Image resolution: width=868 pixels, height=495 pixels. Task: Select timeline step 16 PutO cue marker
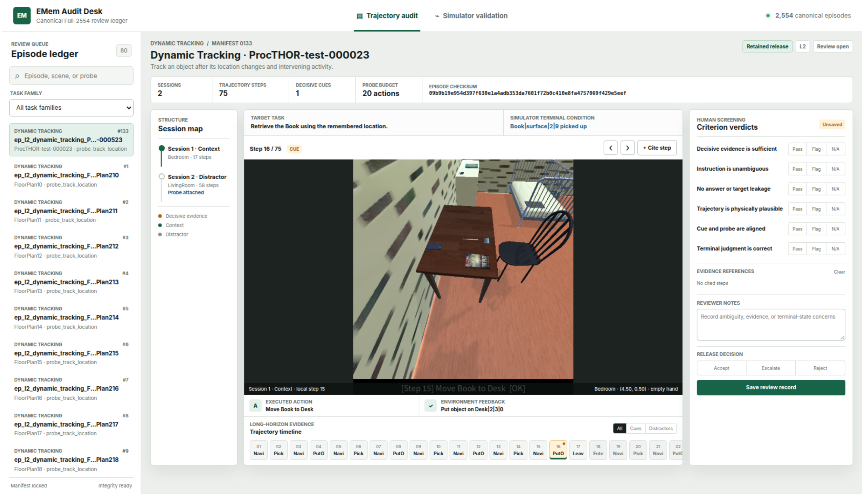coord(558,450)
